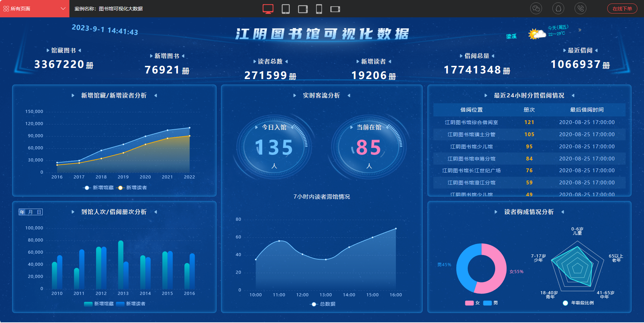Image resolution: width=644 pixels, height=323 pixels.
Task: Switch to the 日 tab
Action: click(x=38, y=212)
